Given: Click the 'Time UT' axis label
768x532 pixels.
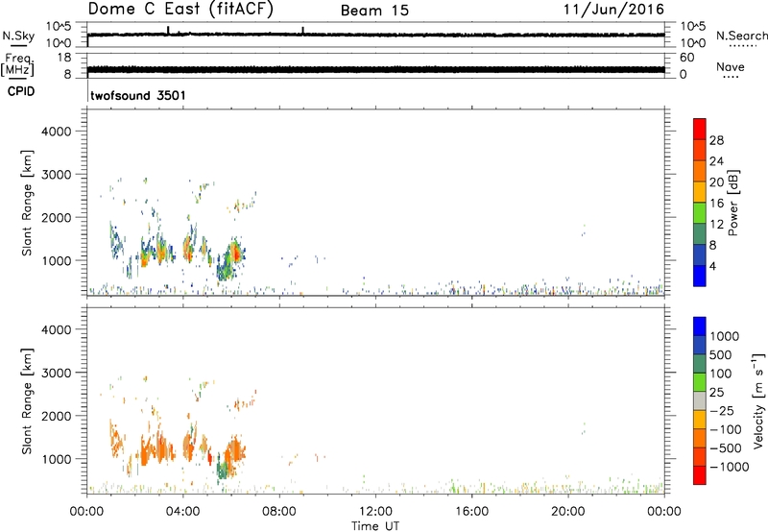Looking at the screenshot, I should 375,526.
